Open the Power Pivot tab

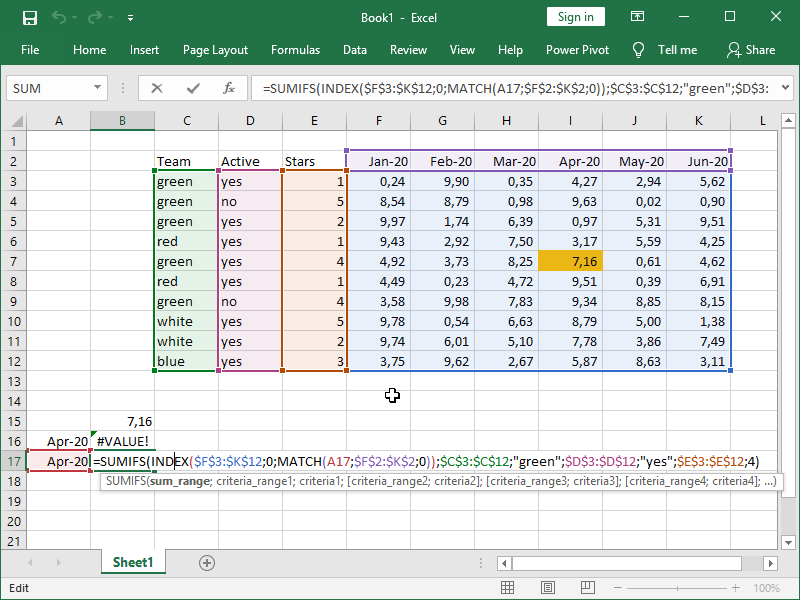pos(577,49)
